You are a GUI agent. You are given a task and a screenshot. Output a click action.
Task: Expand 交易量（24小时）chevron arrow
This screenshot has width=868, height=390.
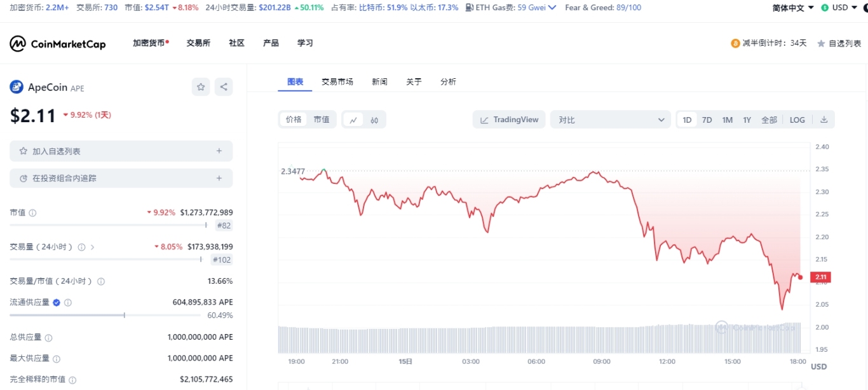point(93,247)
